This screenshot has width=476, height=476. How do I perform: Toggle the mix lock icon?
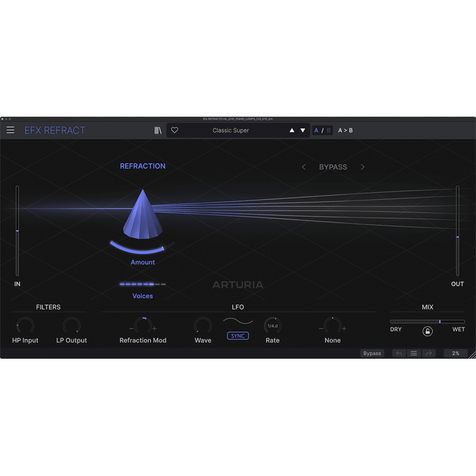pos(427,331)
